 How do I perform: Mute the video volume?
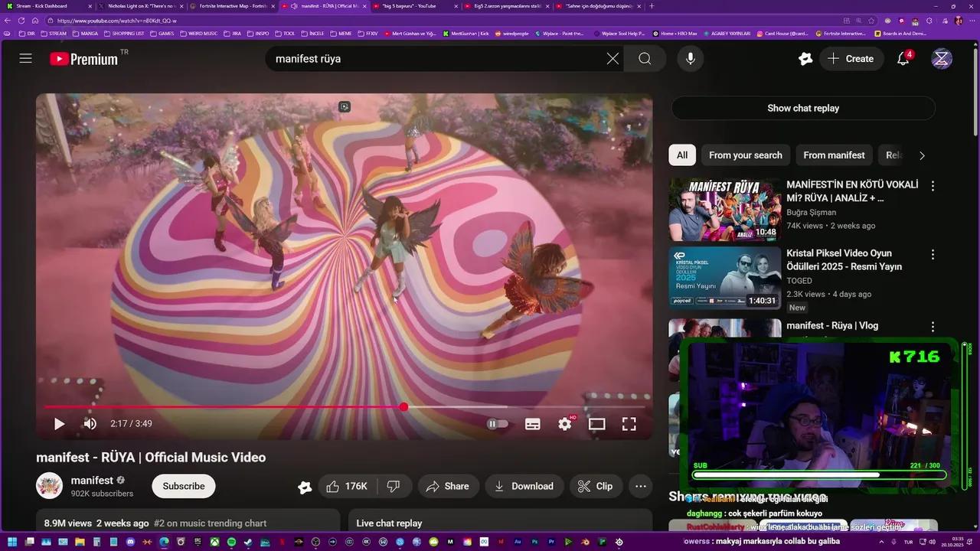tap(90, 423)
